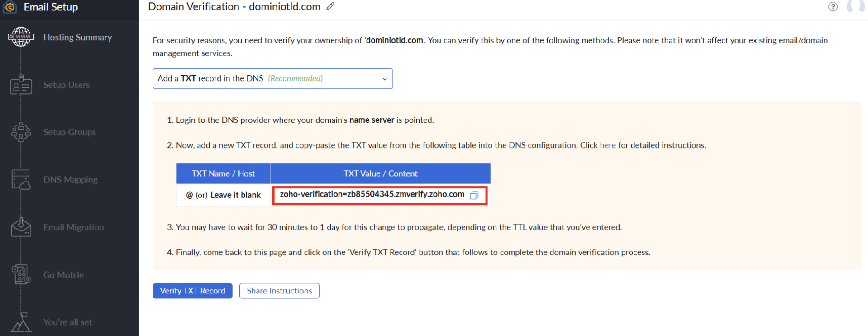
Task: Click the Share Instructions button
Action: (279, 291)
